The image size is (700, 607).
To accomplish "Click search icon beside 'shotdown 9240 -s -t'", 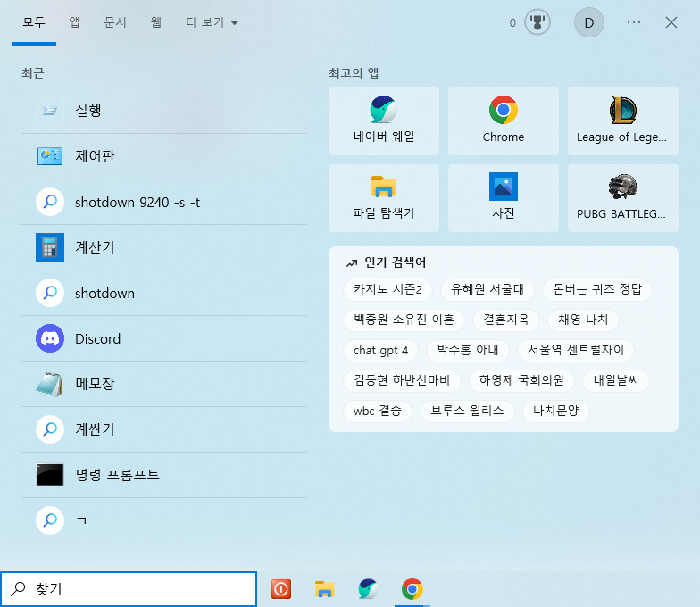I will [x=50, y=202].
